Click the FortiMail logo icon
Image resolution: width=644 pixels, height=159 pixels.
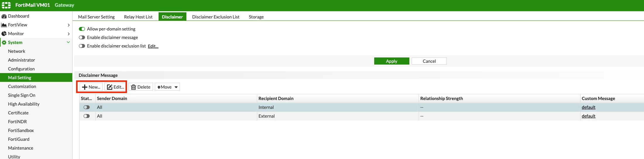pos(6,5)
